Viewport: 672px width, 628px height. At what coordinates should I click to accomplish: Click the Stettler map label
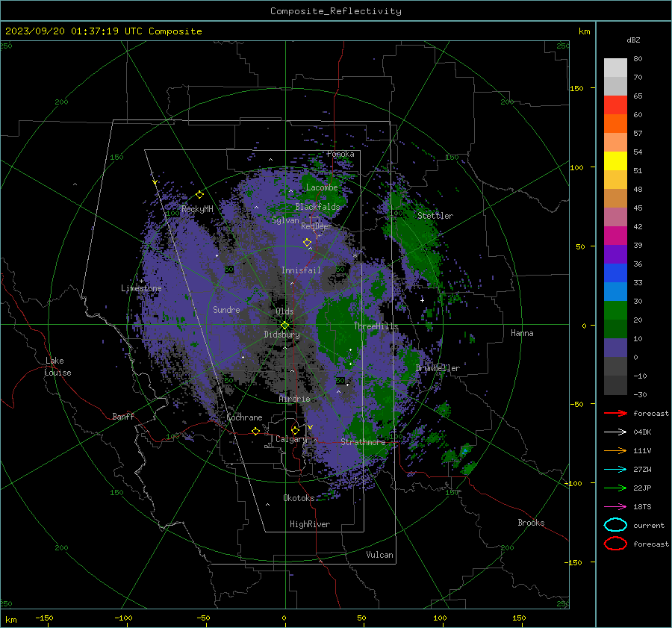point(435,216)
